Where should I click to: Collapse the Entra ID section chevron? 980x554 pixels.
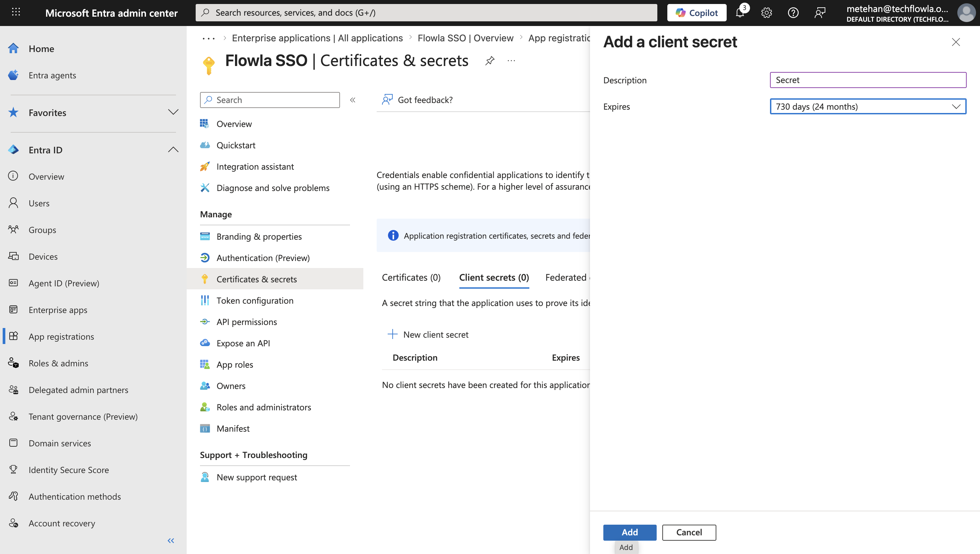click(173, 150)
